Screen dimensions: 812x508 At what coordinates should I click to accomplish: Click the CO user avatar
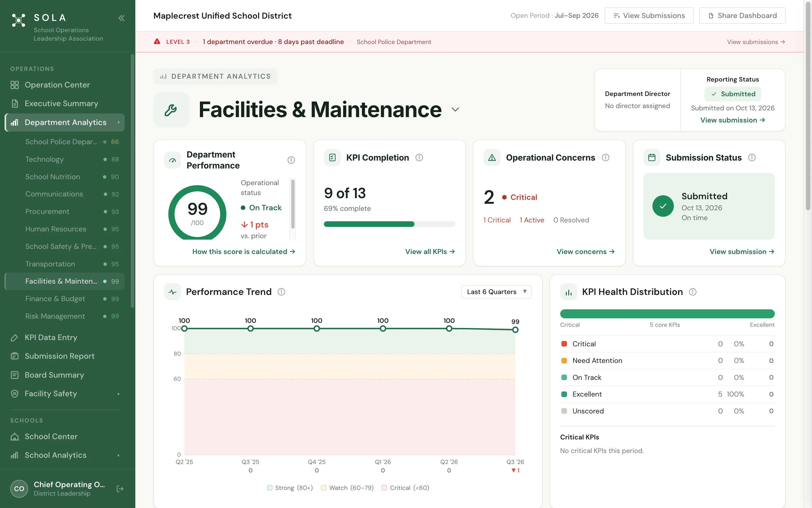(x=19, y=489)
